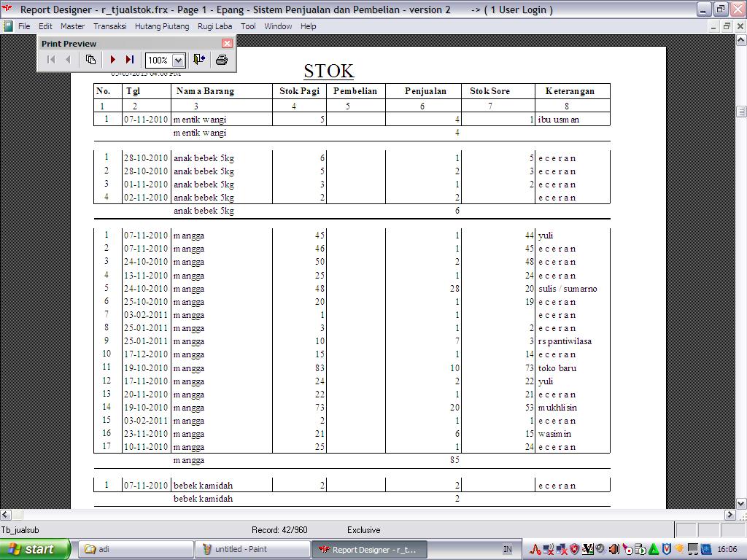Click the horizontal scrollbar right arrow
Viewport: 747px width, 560px height.
[729, 515]
